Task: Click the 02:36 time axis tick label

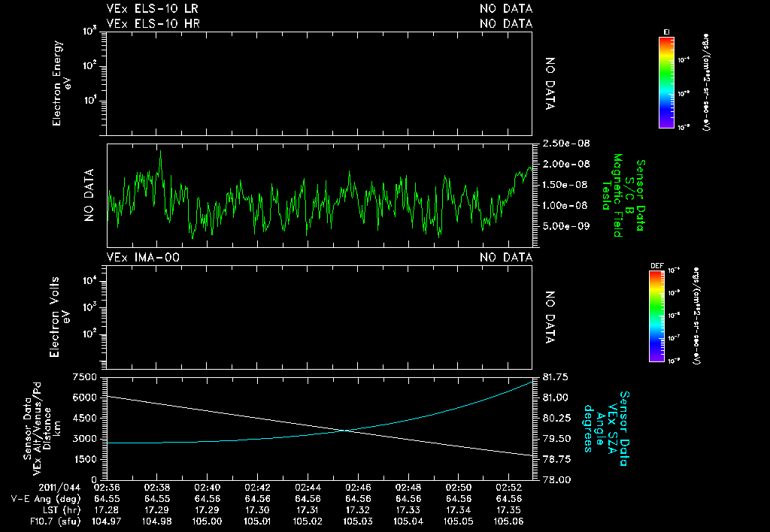Action: tap(106, 488)
